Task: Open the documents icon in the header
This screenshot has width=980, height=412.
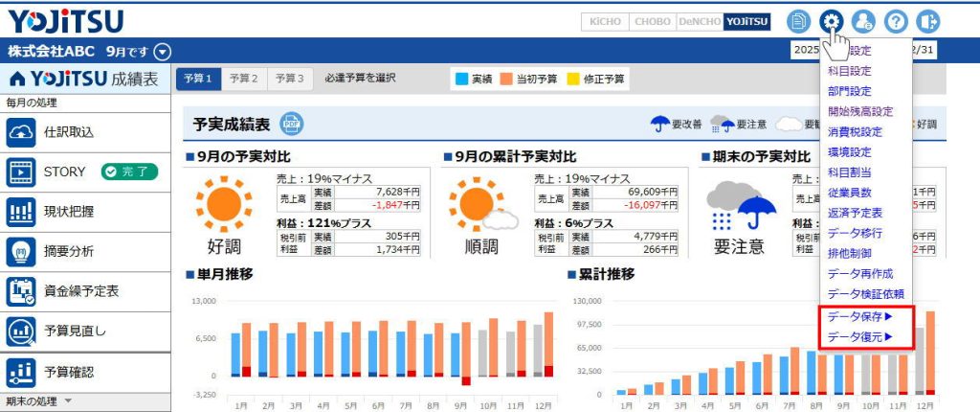Action: 797,22
